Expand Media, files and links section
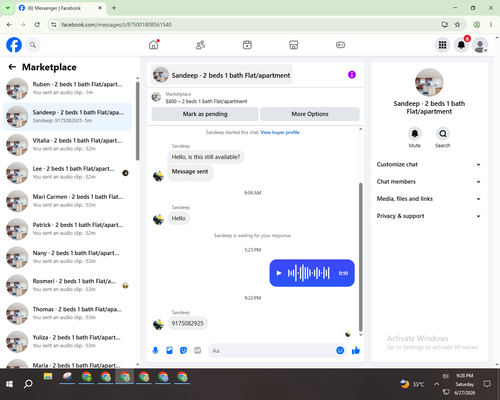The width and height of the screenshot is (500, 400). 429,199
